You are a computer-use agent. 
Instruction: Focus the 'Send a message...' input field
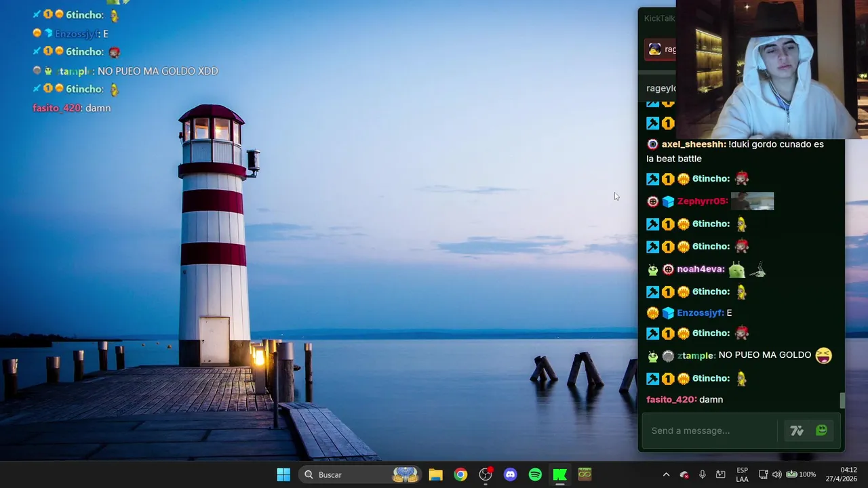[710, 430]
